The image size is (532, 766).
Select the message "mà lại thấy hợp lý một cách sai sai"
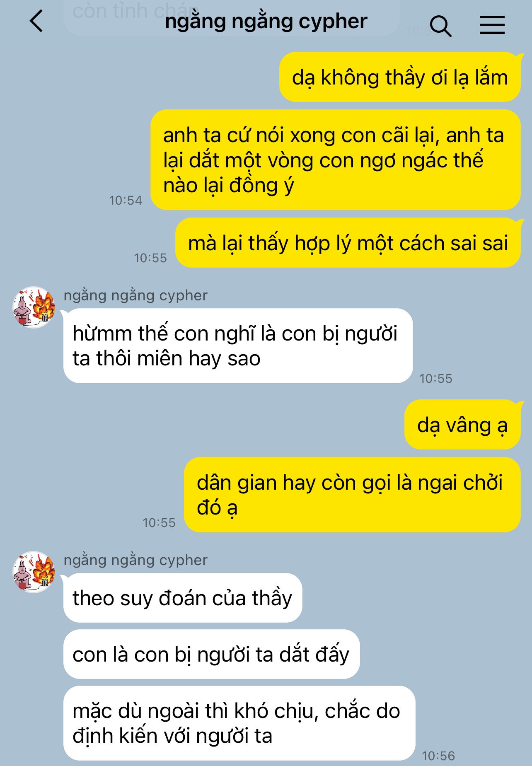click(x=348, y=243)
